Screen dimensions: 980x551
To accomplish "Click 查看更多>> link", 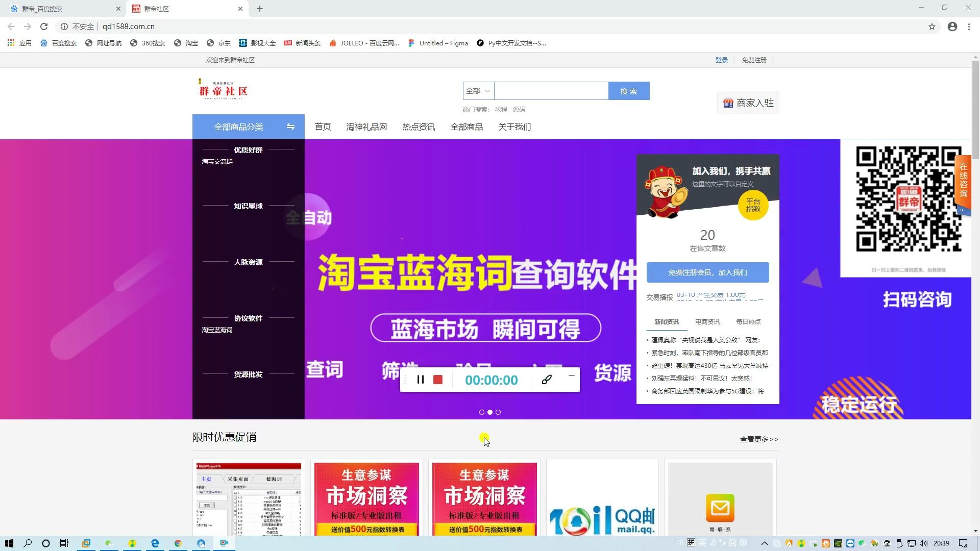I will (x=759, y=439).
